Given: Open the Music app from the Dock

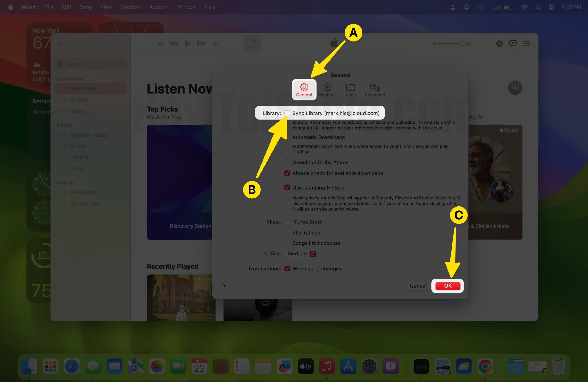Looking at the screenshot, I should pos(327,366).
